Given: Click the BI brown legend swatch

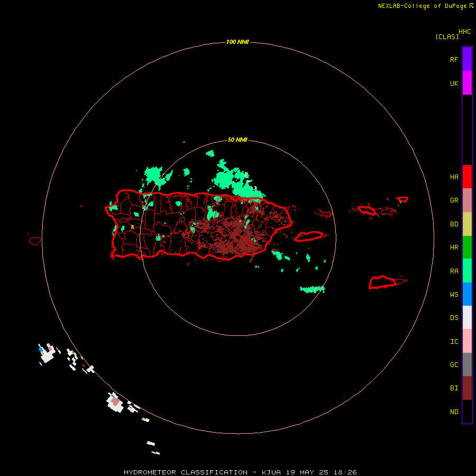Looking at the screenshot, I should (467, 388).
